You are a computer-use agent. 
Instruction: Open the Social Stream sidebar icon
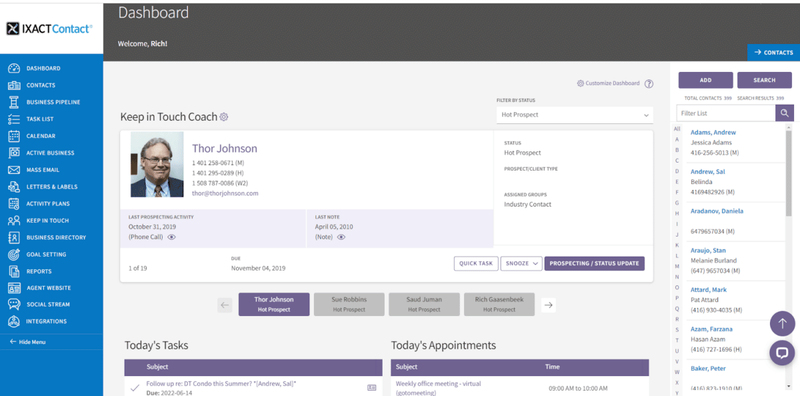(14, 305)
